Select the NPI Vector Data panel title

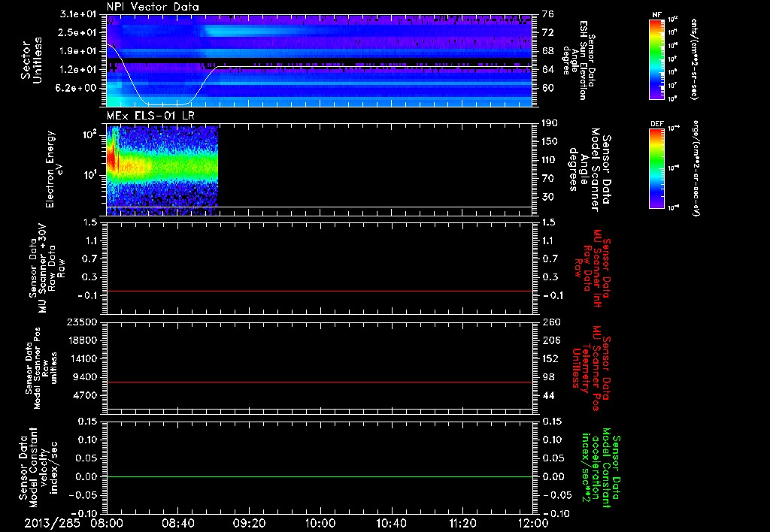click(x=153, y=7)
